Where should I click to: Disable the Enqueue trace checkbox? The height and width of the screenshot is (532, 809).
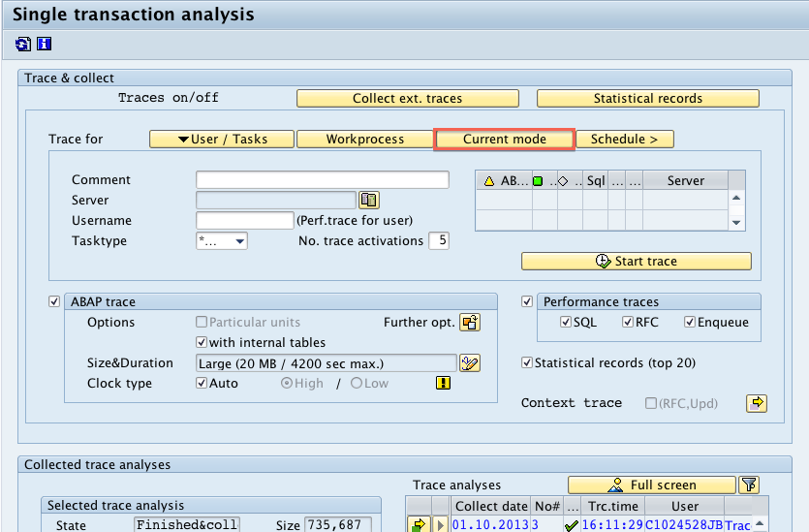689,322
